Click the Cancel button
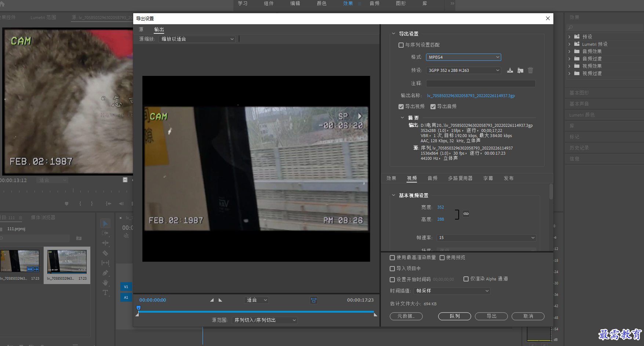The width and height of the screenshot is (644, 346). click(528, 316)
